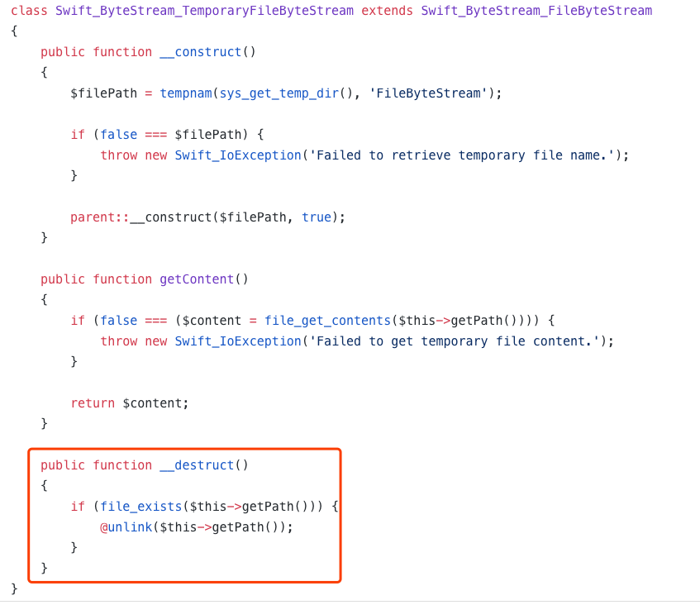Click the class keyword on first line
The height and width of the screenshot is (605, 700).
pos(29,11)
